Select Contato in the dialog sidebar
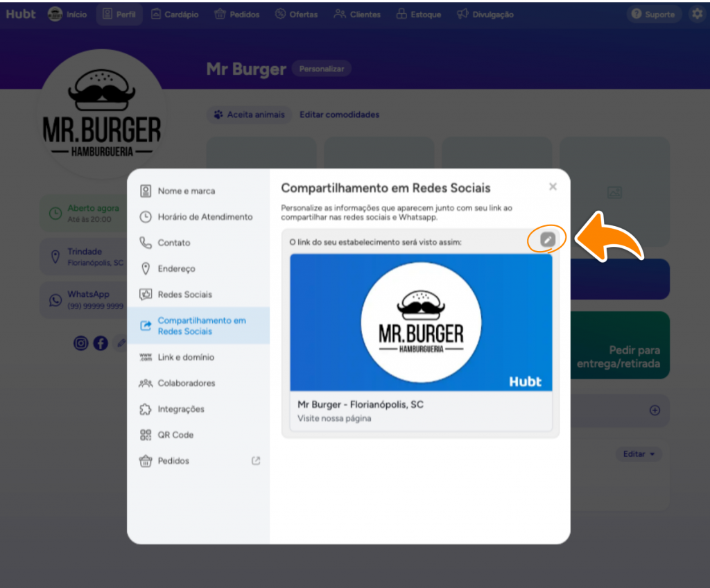Viewport: 710px width, 588px height. [x=199, y=243]
